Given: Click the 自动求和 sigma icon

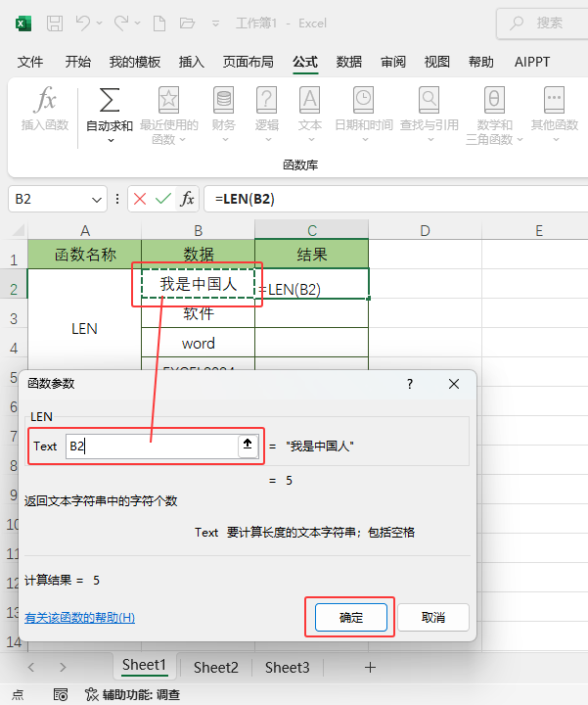Looking at the screenshot, I should [110, 99].
